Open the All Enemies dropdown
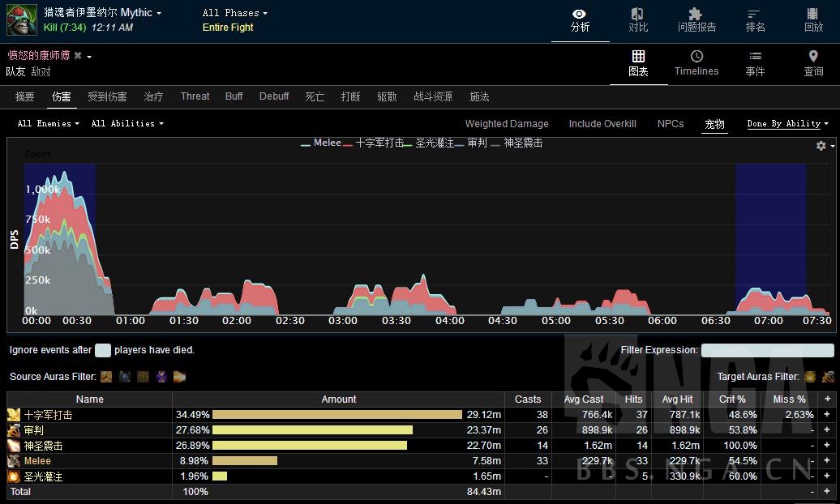 pos(48,124)
